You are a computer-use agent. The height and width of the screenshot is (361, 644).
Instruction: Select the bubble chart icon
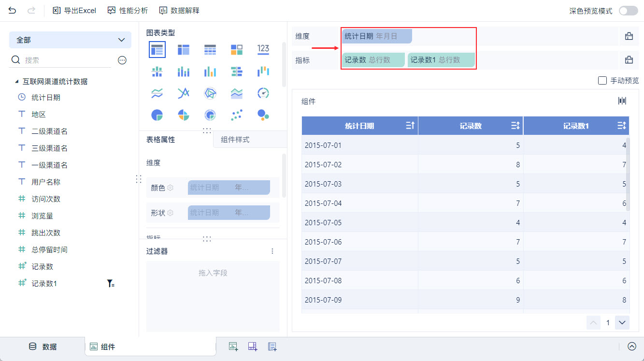(263, 115)
